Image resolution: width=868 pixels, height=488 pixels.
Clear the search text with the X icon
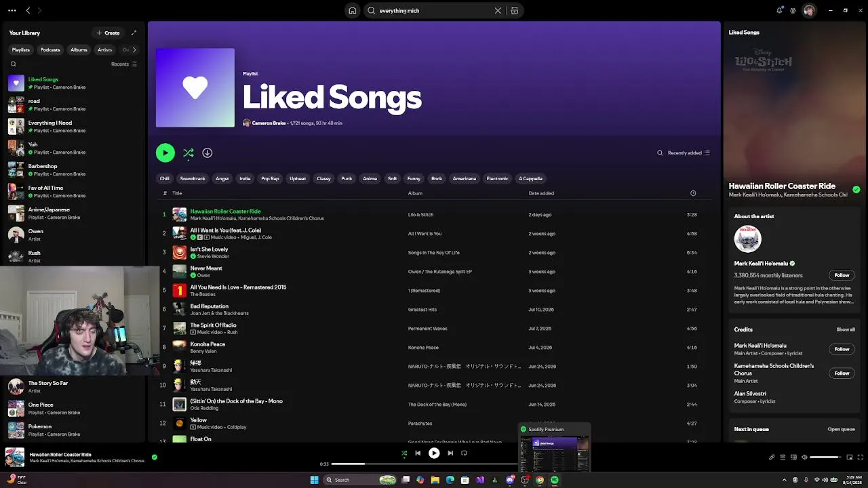[498, 11]
